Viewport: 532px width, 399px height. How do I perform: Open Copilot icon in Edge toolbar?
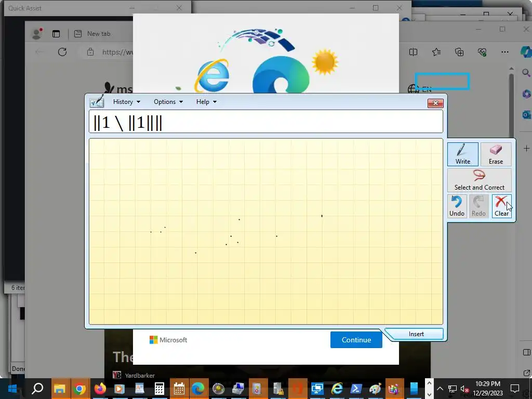coord(526,52)
